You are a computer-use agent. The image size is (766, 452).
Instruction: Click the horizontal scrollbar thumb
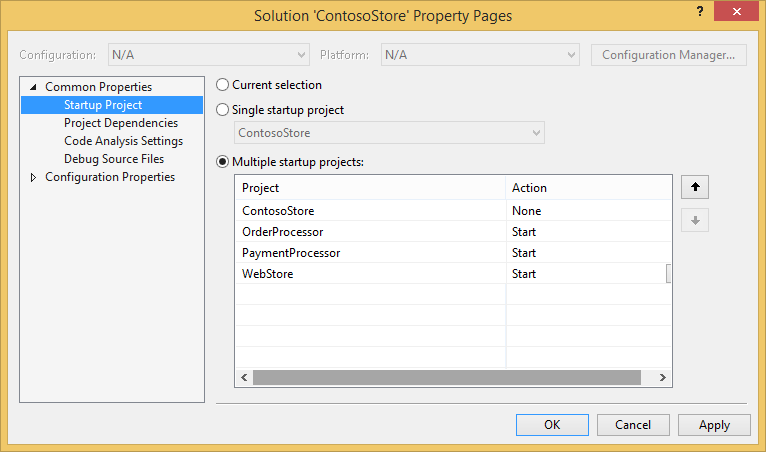coord(447,377)
